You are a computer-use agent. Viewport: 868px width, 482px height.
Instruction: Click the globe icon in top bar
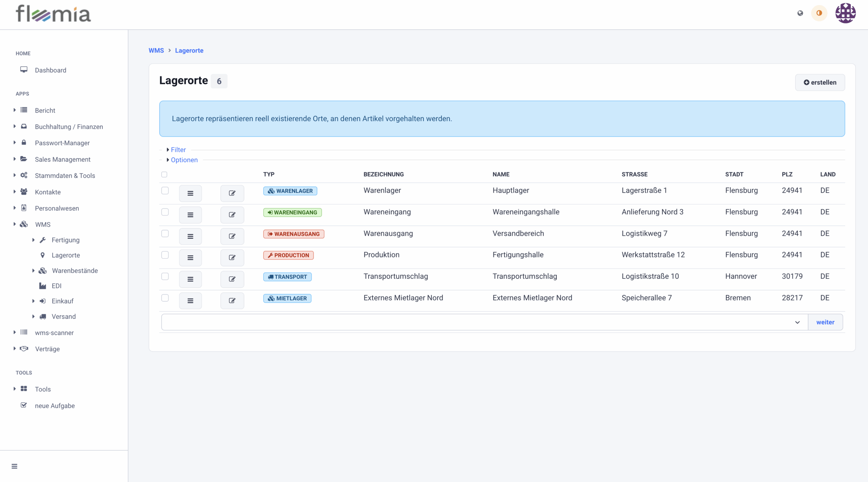[800, 13]
